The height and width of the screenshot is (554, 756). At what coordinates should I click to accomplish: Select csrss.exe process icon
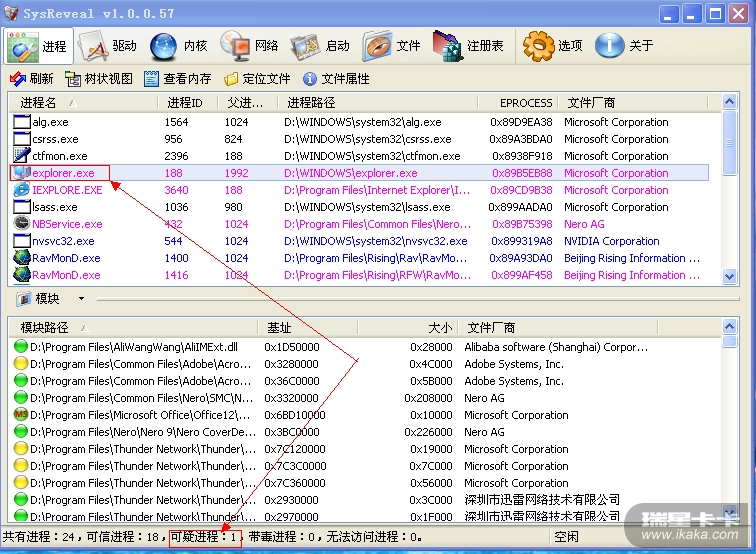pos(22,139)
